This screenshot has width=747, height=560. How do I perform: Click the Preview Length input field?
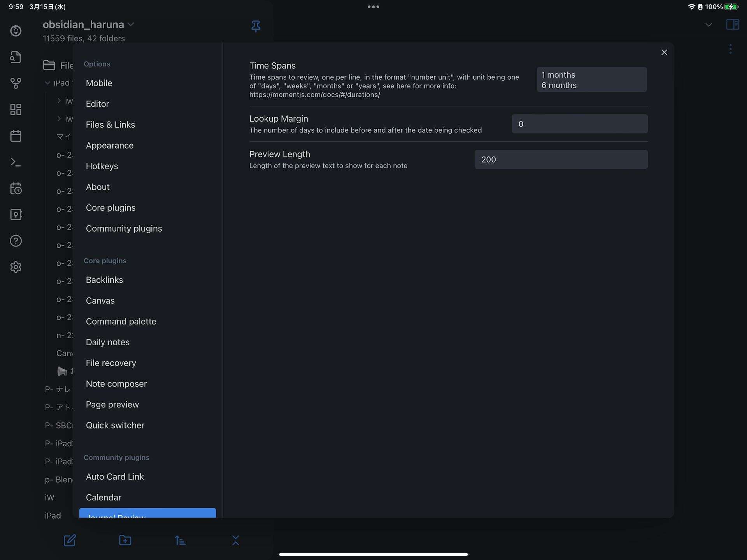pyautogui.click(x=561, y=159)
